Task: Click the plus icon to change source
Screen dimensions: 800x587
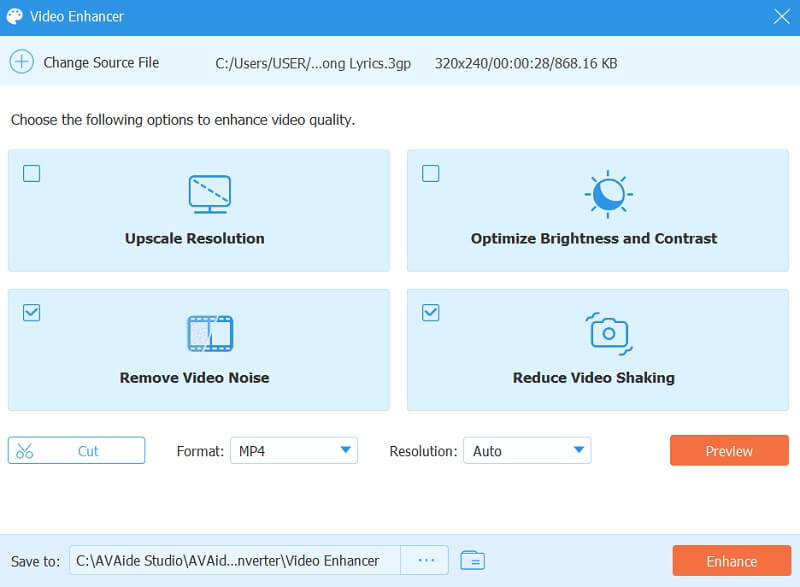Action: (21, 62)
